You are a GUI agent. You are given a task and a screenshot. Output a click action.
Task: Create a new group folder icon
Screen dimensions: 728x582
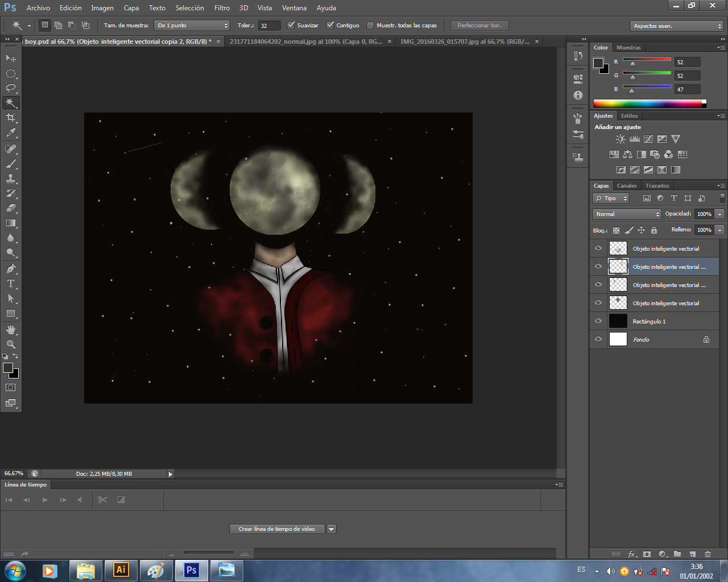coord(677,554)
